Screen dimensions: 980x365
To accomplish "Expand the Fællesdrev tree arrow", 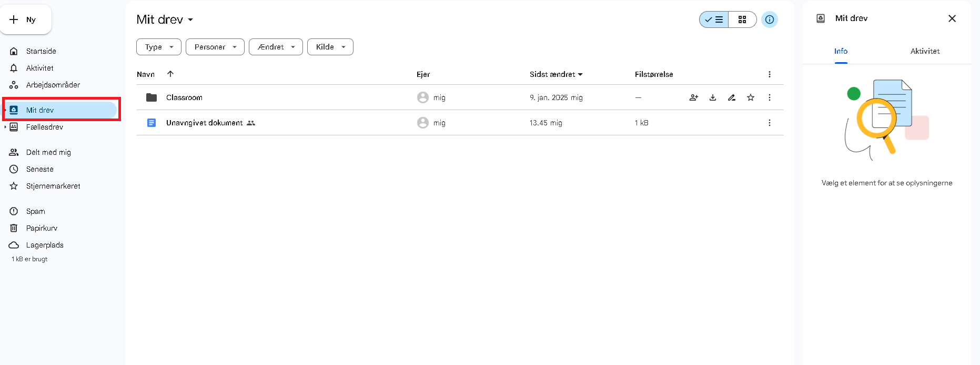I will (5, 127).
